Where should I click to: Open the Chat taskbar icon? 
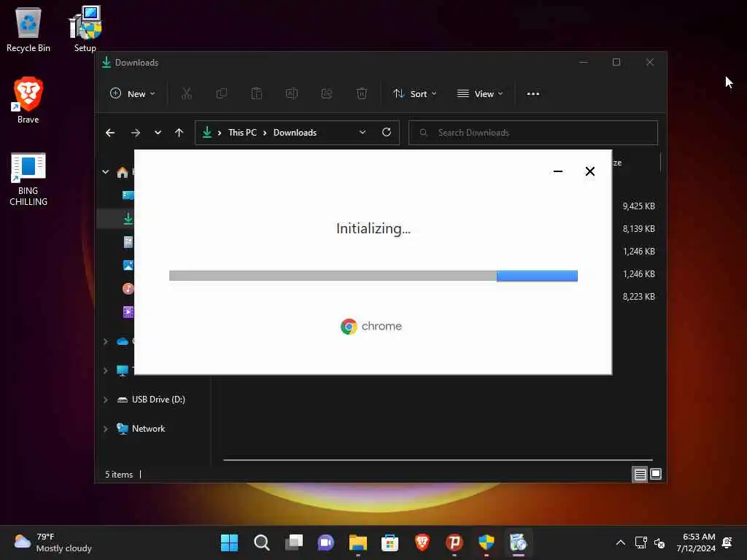(326, 542)
